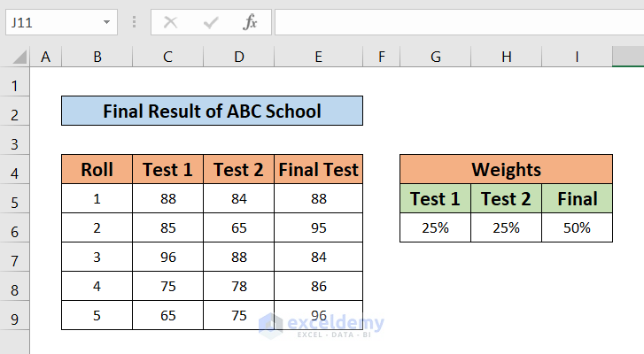644x354 pixels.
Task: Click the Cancel (X) formula bar icon
Action: 170,22
